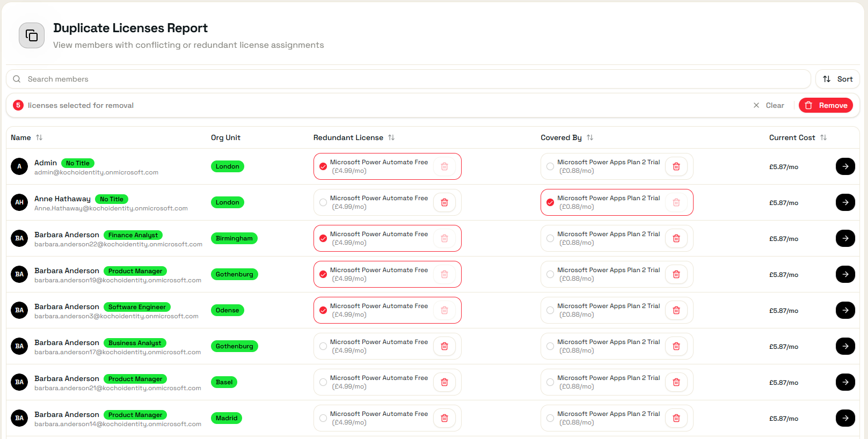The height and width of the screenshot is (439, 868).
Task: Deselect Admin's Power Automate Free license
Action: coord(323,166)
